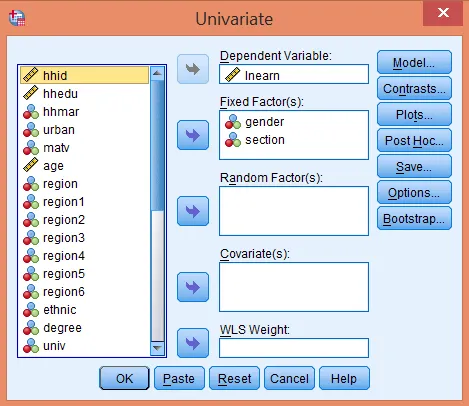
Task: Click the arrow button beside Fixed Factor(s)
Action: coord(193,135)
